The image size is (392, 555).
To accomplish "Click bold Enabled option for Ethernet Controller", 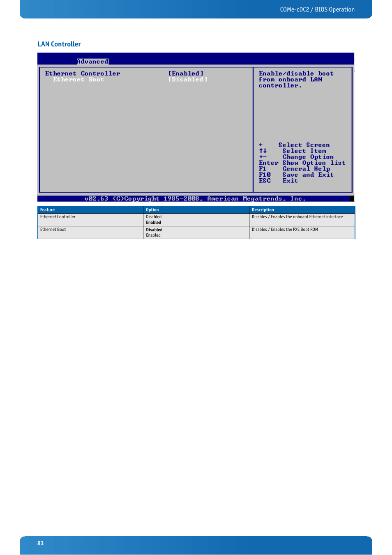I will pyautogui.click(x=154, y=223).
